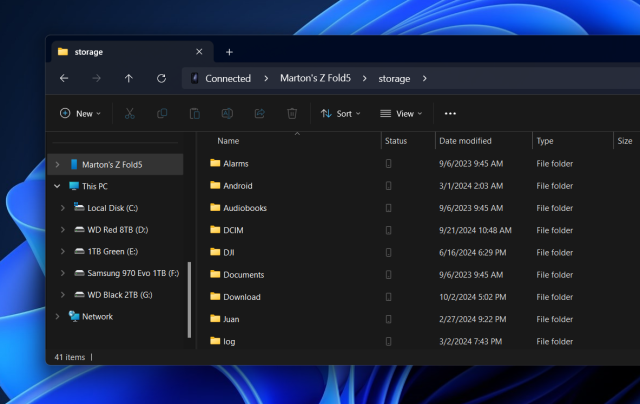640x404 pixels.
Task: Navigate back to previous folder
Action: (x=64, y=78)
